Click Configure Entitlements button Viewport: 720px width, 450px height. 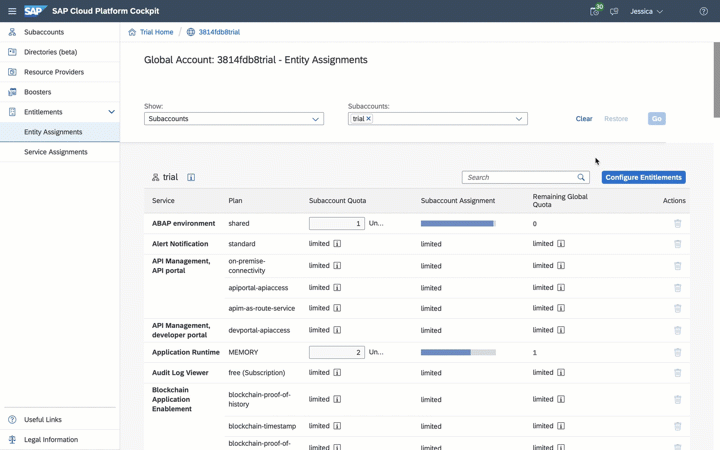(643, 177)
